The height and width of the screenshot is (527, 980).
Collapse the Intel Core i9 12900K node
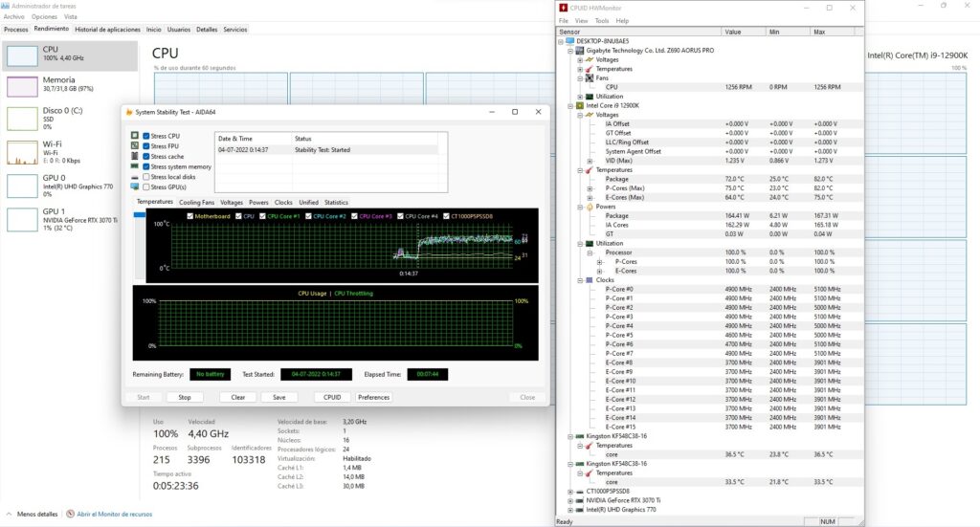pyautogui.click(x=570, y=105)
